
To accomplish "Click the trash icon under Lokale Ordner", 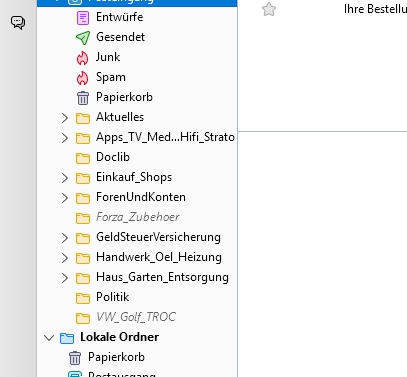I will coord(75,358).
